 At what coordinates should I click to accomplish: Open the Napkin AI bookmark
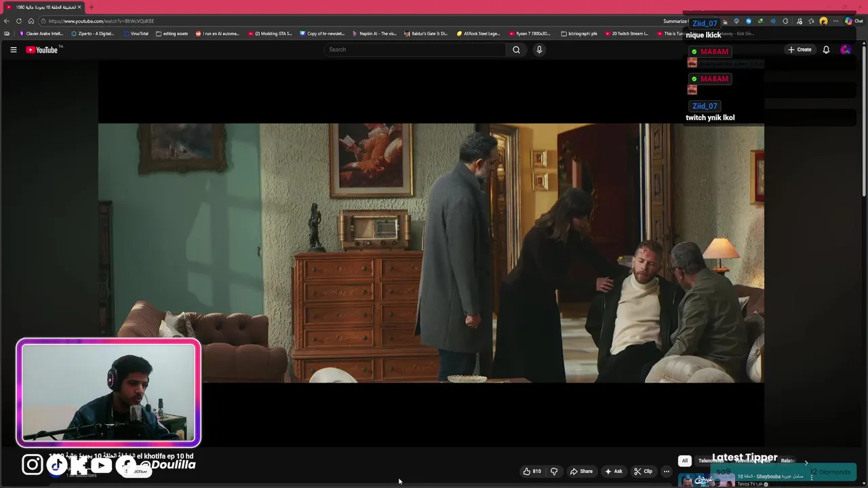pyautogui.click(x=374, y=33)
